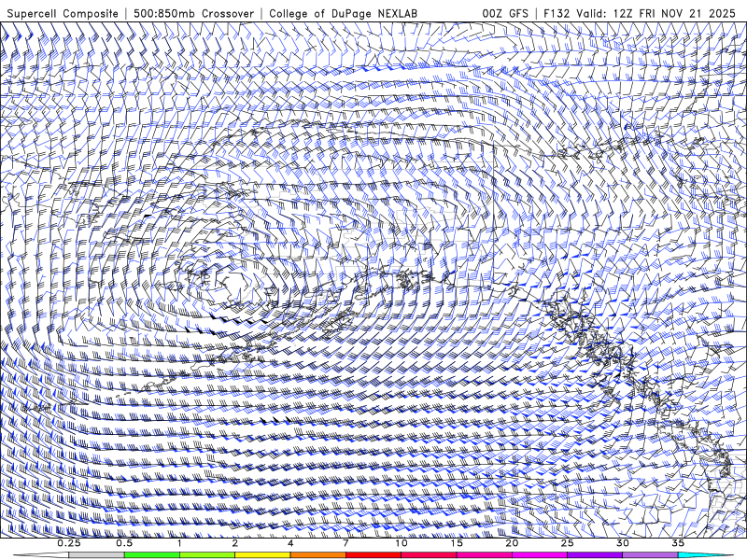The height and width of the screenshot is (560, 747).
Task: Select the red 7–10 colorbar segment
Action: tap(373, 555)
